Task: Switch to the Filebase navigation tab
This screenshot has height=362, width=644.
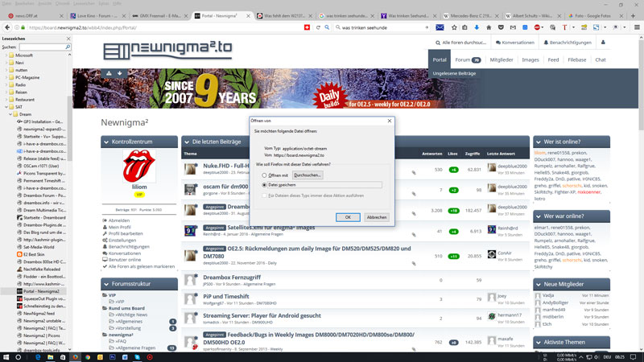Action: point(577,60)
